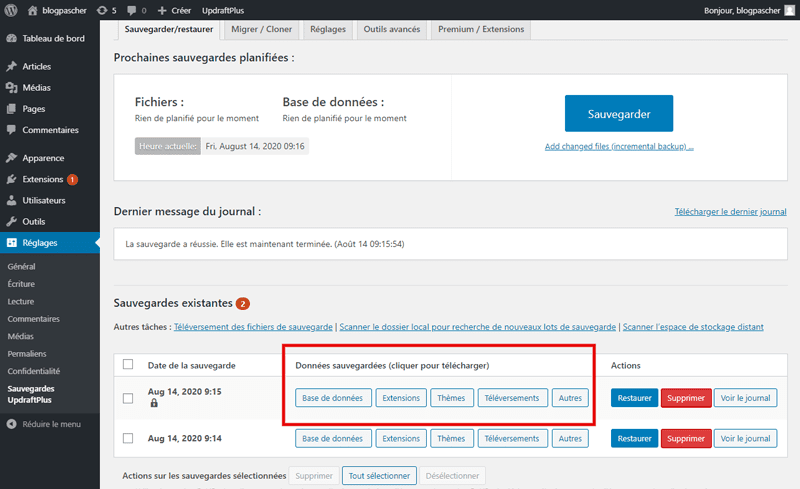Click Voir le journal for the 9:15 backup

point(745,398)
